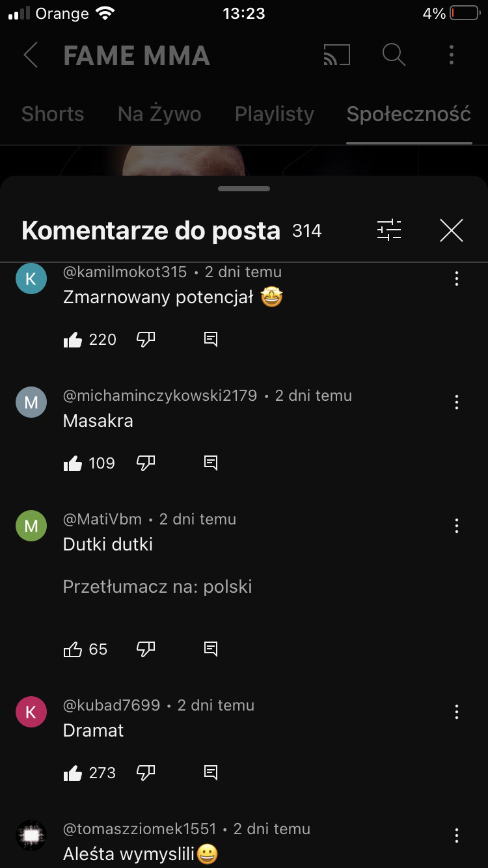The image size is (488, 868).
Task: Open @tomaszziomek1551 profile avatar
Action: tap(31, 835)
